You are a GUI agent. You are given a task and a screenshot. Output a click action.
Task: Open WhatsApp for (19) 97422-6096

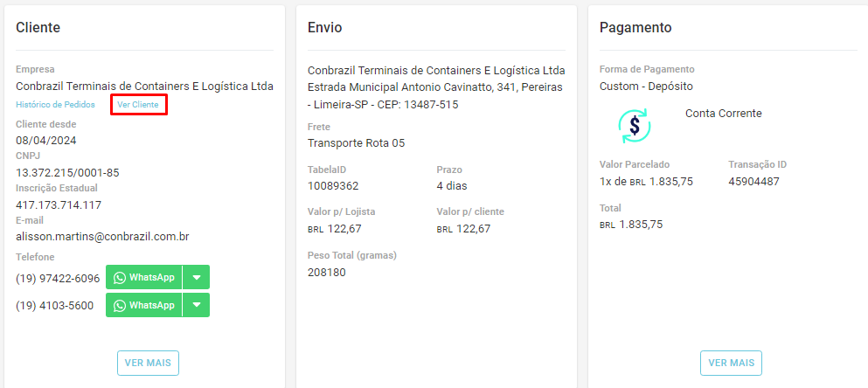[x=144, y=278]
